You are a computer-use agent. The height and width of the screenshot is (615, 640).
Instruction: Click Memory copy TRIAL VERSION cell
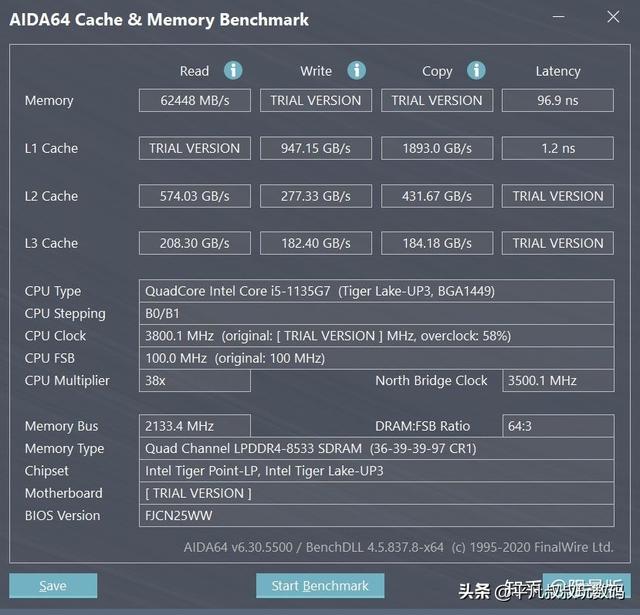pos(437,100)
